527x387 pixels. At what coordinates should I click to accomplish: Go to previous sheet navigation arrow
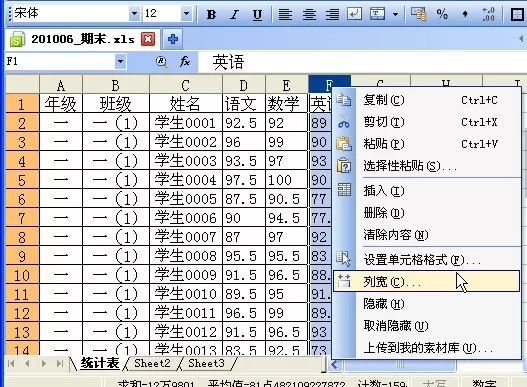click(27, 363)
